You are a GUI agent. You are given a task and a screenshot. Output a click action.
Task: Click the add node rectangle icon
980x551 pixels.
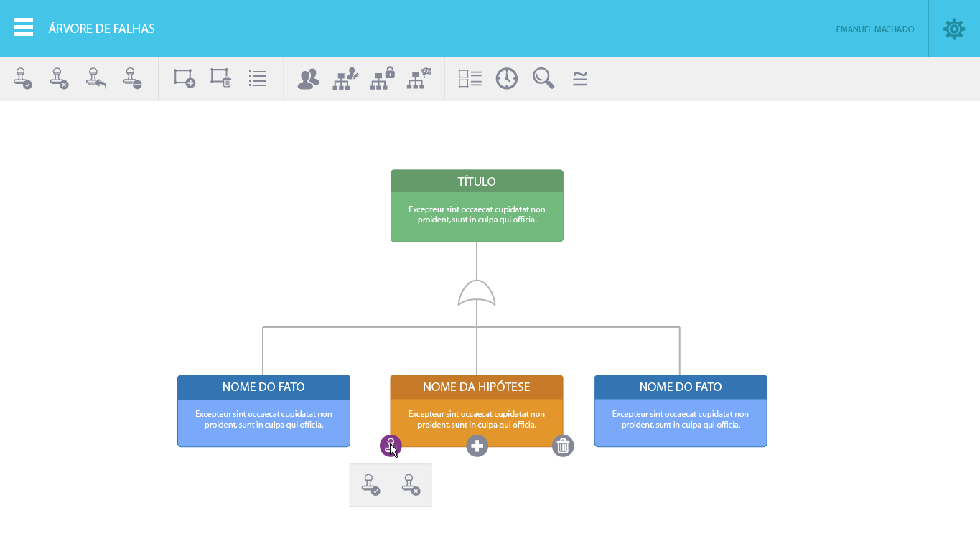coord(184,78)
